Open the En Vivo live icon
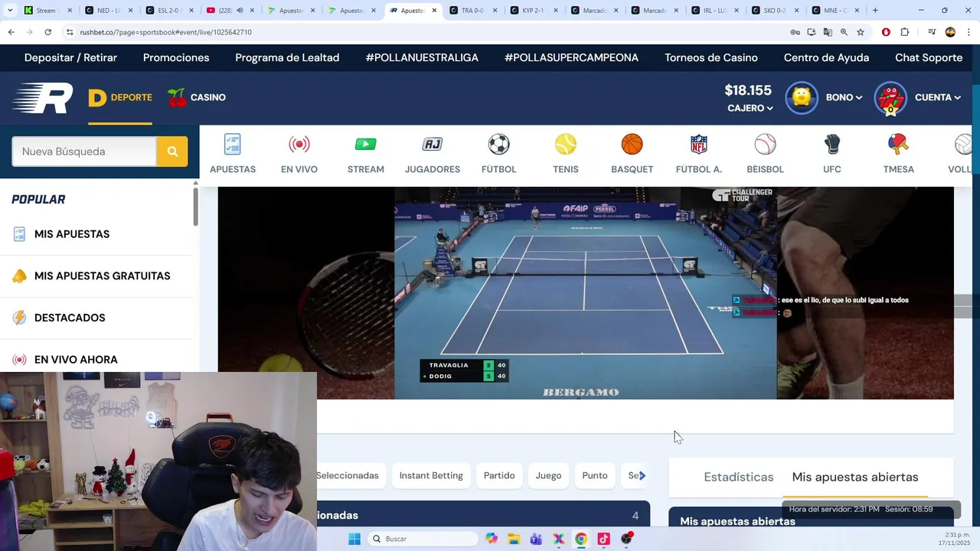This screenshot has width=980, height=551. [x=299, y=144]
